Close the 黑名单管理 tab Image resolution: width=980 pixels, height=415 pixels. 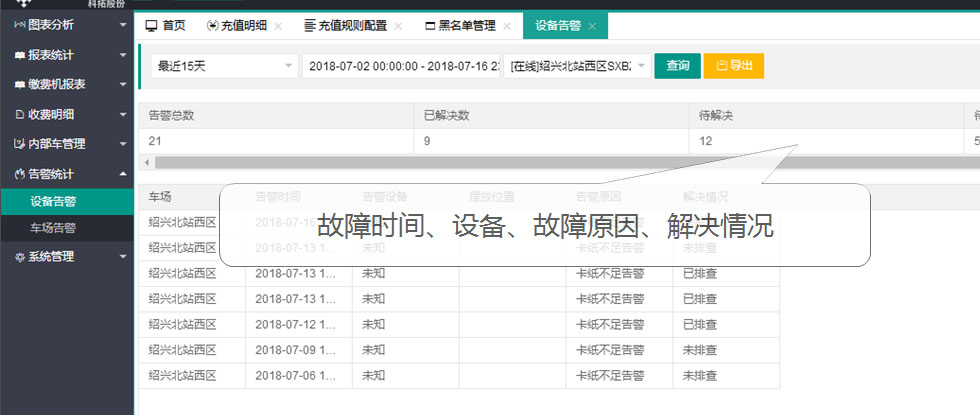[506, 26]
